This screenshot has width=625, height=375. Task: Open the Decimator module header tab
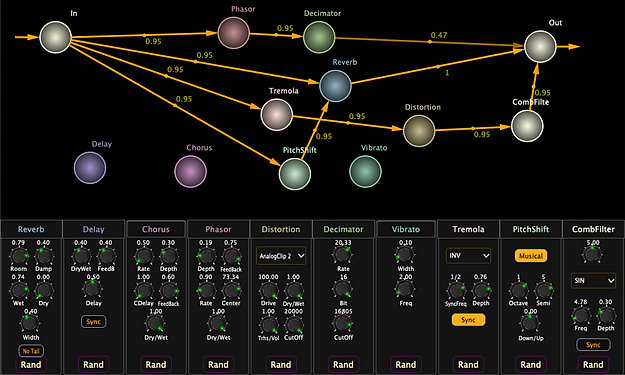[x=343, y=229]
